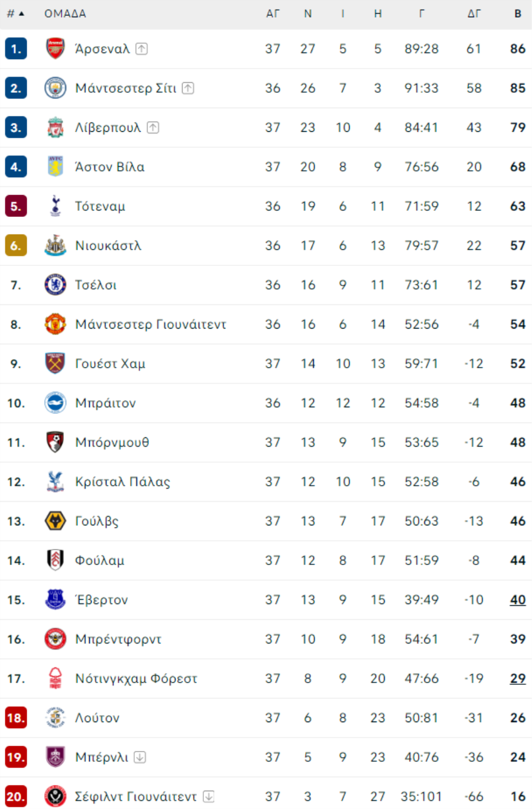Click the Arsenal club crest
Viewport: 532px width, 809px height.
(x=55, y=48)
